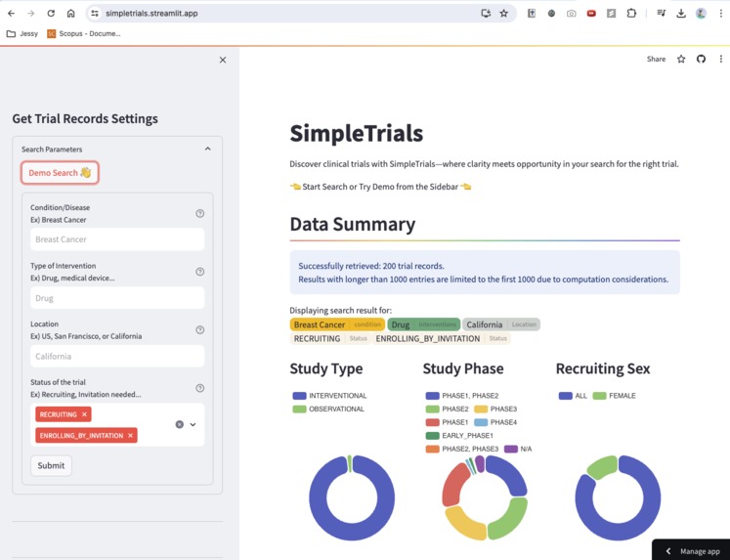Click the Streamlit Share button

pos(656,59)
